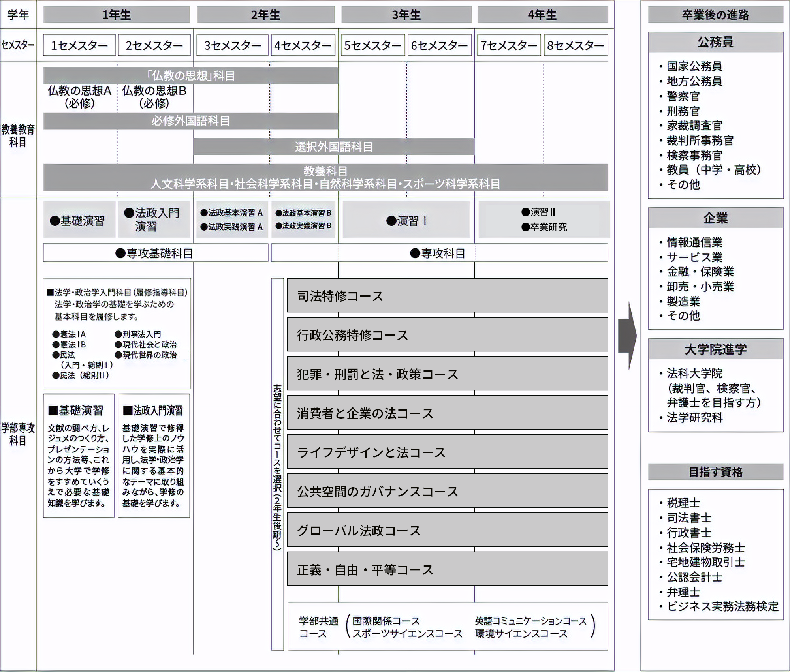Click the 大学院進学 section header
The height and width of the screenshot is (672, 790).
715,349
